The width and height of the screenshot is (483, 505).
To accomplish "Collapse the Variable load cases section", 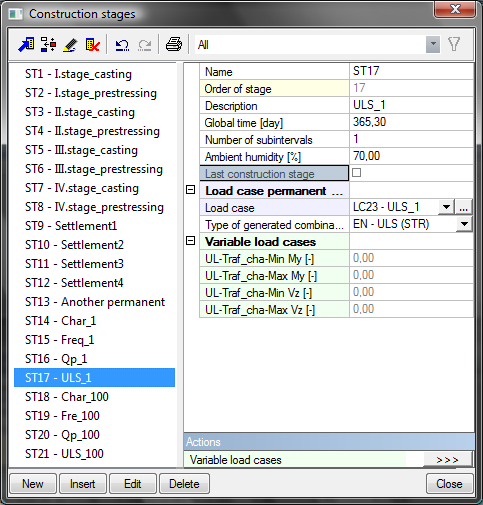I will [190, 241].
